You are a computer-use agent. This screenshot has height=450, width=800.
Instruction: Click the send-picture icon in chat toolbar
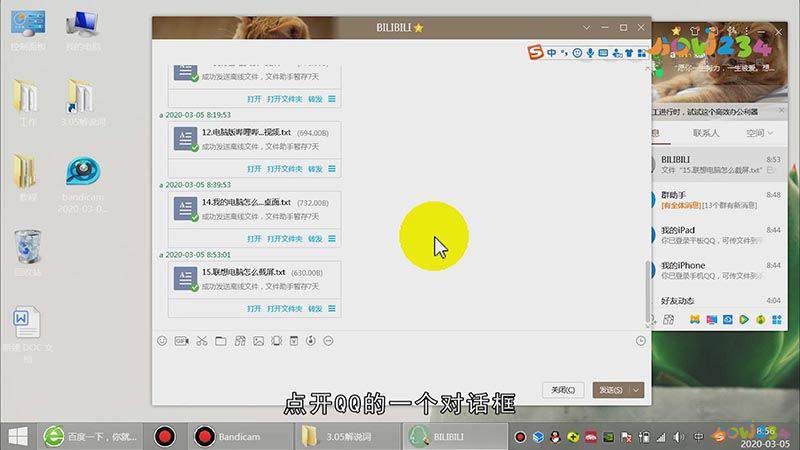click(x=259, y=341)
